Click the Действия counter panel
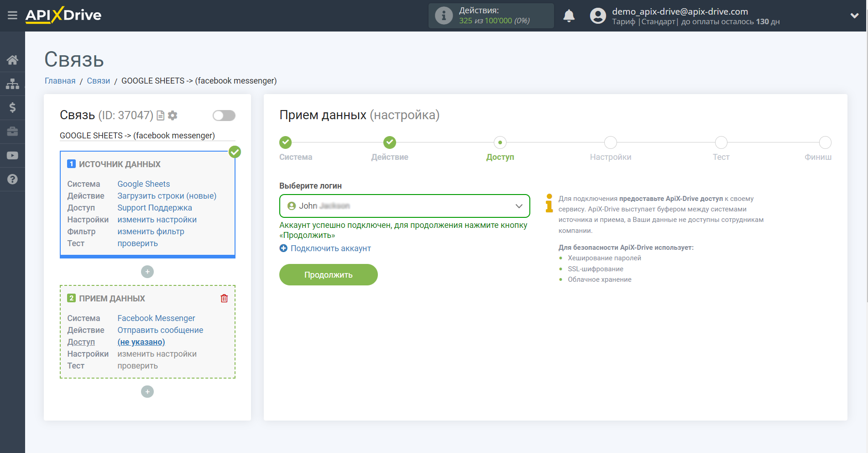The width and height of the screenshot is (868, 453). [x=491, y=16]
